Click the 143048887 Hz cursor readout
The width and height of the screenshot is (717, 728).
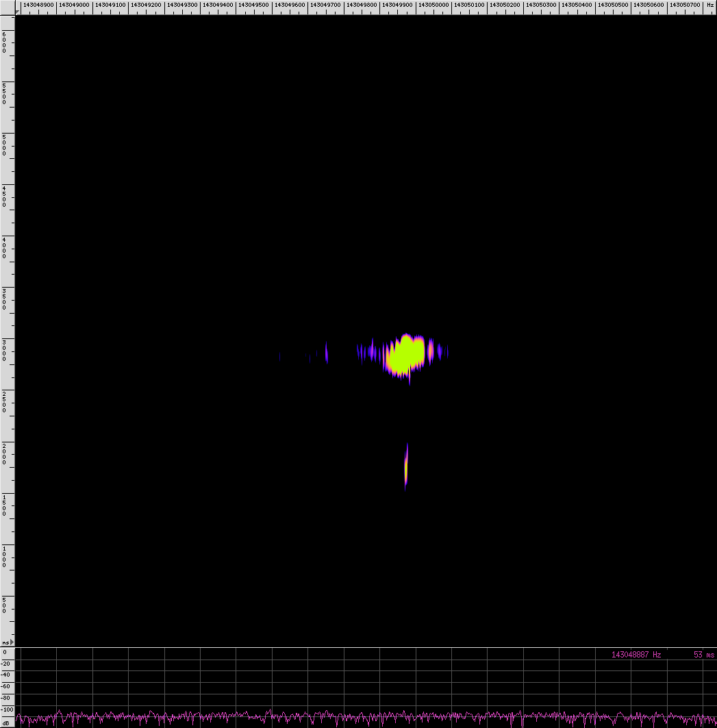pyautogui.click(x=636, y=655)
